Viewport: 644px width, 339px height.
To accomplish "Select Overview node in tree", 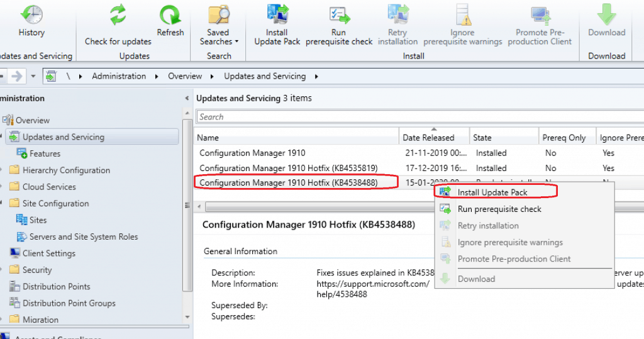I will (x=33, y=120).
